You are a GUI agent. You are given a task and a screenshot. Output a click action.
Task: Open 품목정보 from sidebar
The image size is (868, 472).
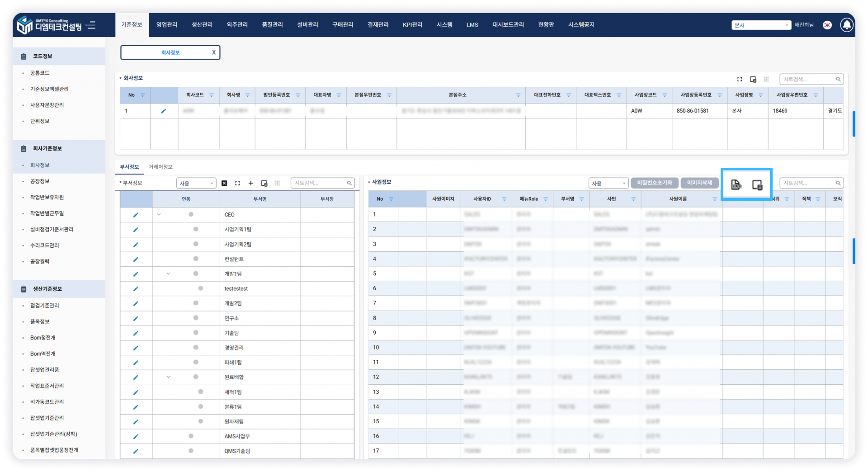click(40, 322)
